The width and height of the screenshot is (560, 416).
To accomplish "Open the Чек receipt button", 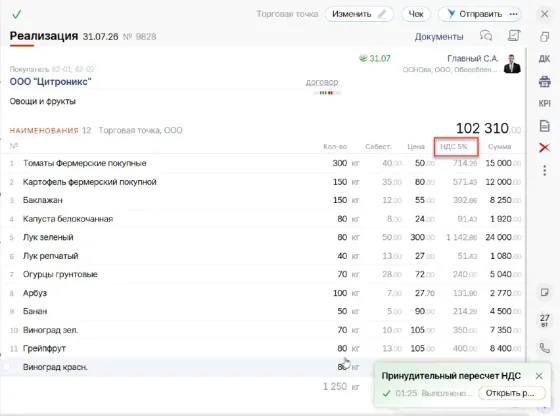I will click(x=416, y=14).
